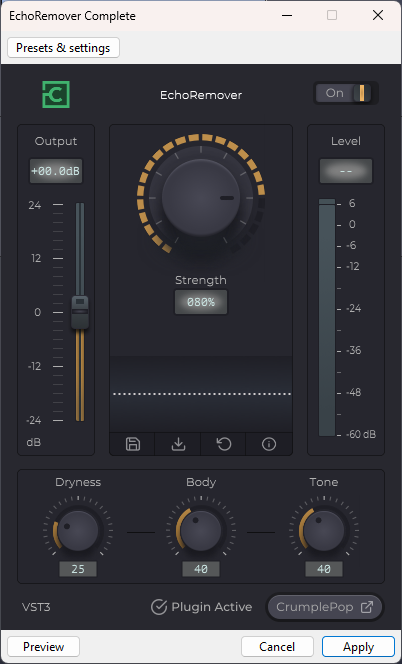Click the Level readout showing --

coord(346,172)
